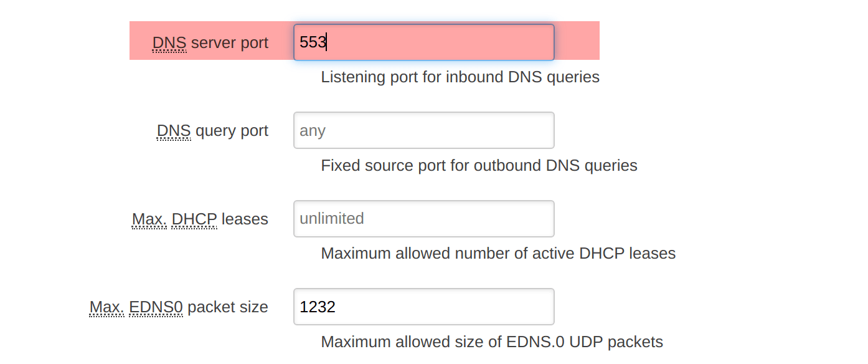Click the 'Listening port for inbound DNS queries' hint
Viewport: 868px width, 364px height.
460,77
